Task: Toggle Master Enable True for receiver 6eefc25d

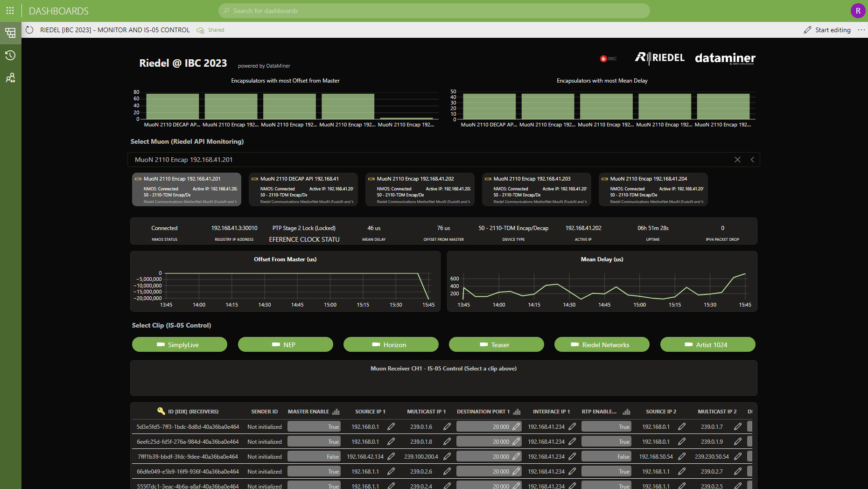Action: tap(314, 441)
